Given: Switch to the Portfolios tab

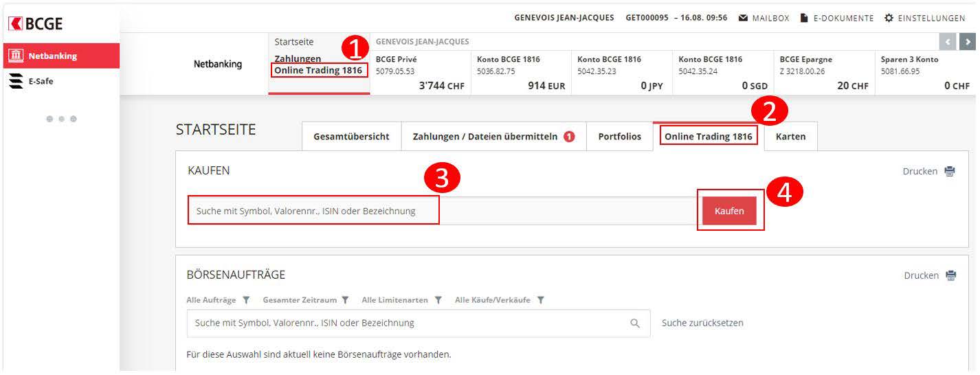Looking at the screenshot, I should point(620,136).
